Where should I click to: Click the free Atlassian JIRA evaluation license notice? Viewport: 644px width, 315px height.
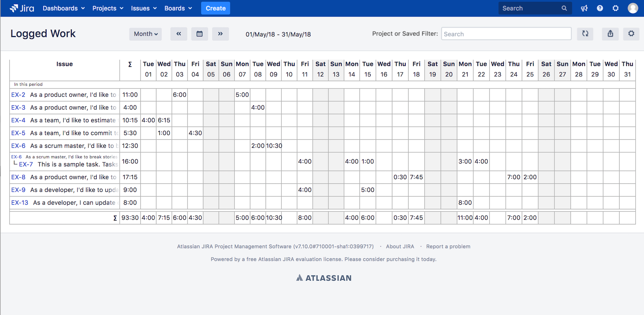point(323,259)
